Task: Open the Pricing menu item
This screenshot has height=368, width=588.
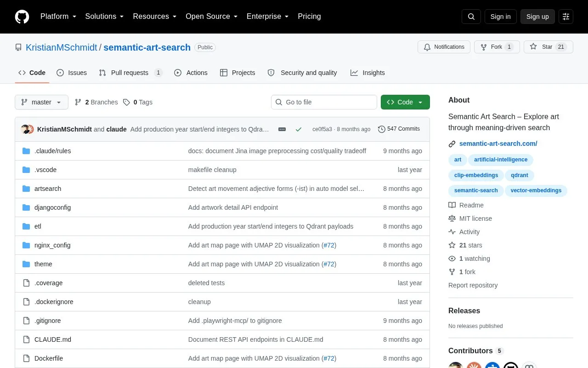Action: click(309, 17)
